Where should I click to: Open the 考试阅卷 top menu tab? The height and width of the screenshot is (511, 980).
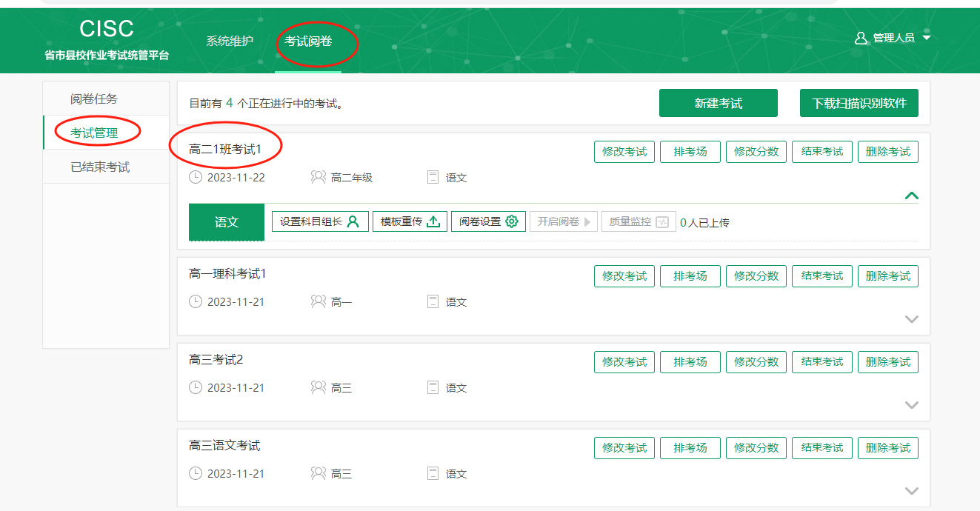click(308, 41)
